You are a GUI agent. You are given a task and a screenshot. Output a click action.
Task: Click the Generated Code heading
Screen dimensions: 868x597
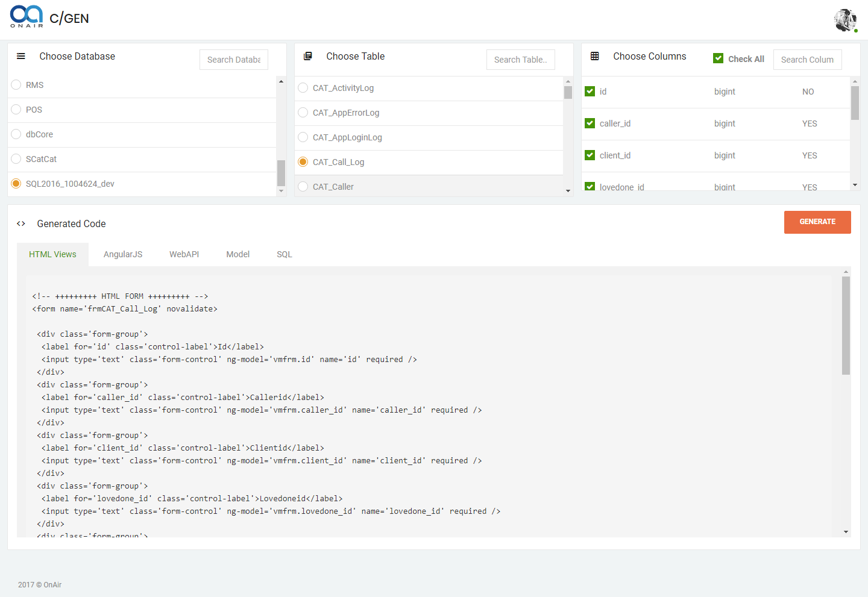point(71,223)
